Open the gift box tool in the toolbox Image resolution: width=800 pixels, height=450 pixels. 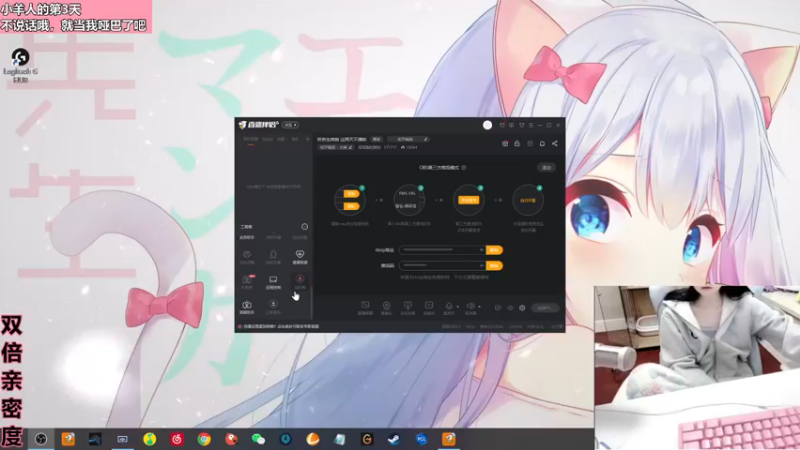(x=246, y=307)
